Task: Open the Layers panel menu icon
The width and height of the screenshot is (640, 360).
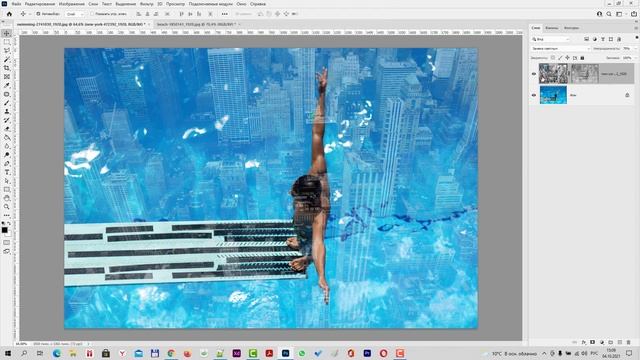Action: tap(636, 28)
